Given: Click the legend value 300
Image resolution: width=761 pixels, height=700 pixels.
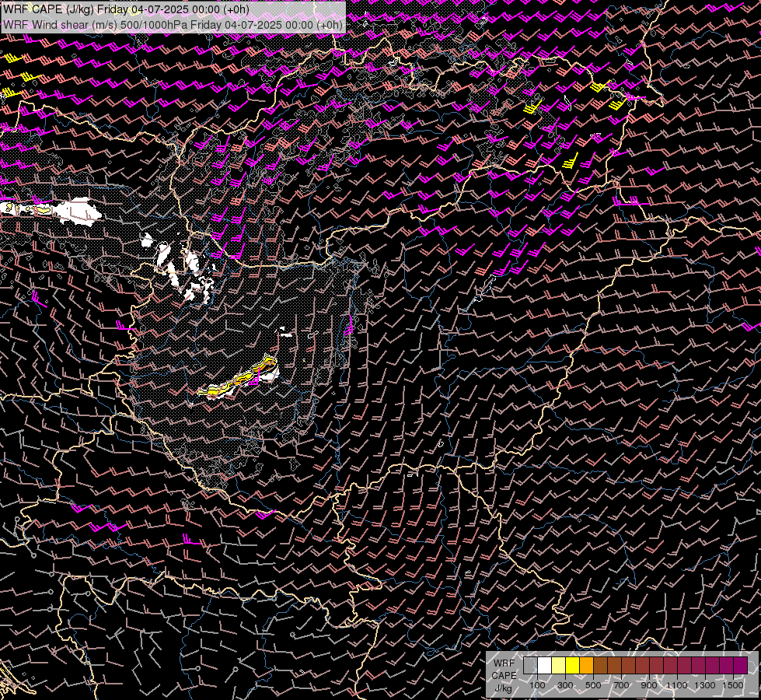Looking at the screenshot, I should pos(565,685).
